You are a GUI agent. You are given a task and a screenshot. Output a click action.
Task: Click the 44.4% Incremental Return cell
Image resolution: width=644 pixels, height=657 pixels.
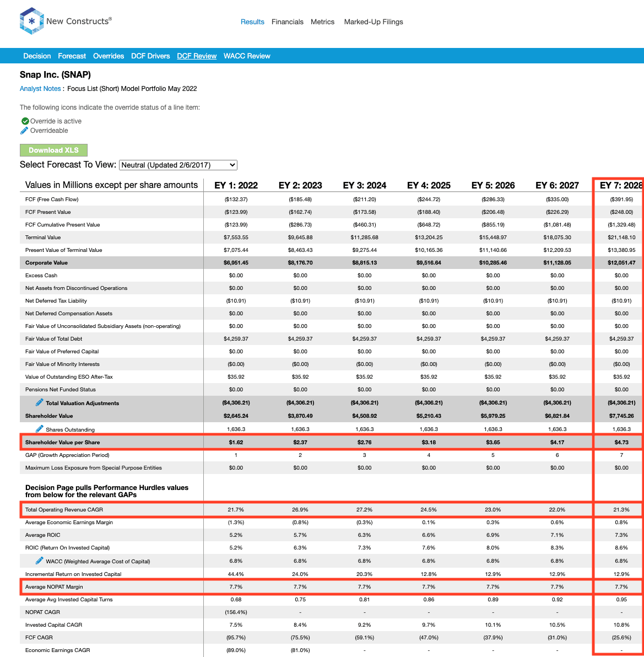[x=236, y=574]
